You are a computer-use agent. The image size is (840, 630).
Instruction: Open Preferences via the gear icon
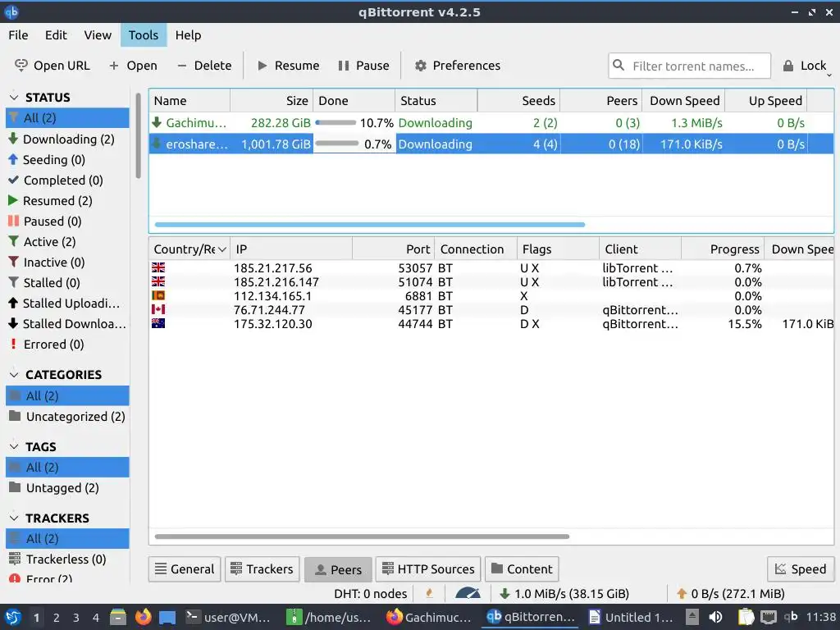pyautogui.click(x=421, y=66)
